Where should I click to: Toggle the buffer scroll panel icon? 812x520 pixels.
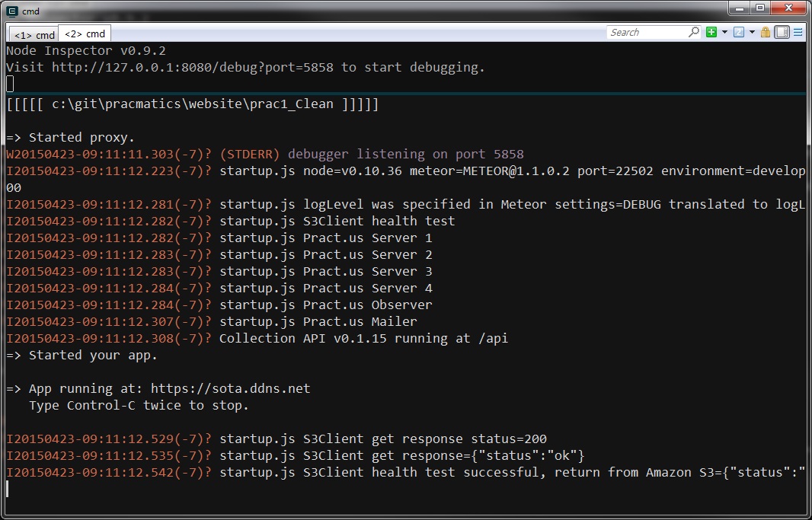782,32
